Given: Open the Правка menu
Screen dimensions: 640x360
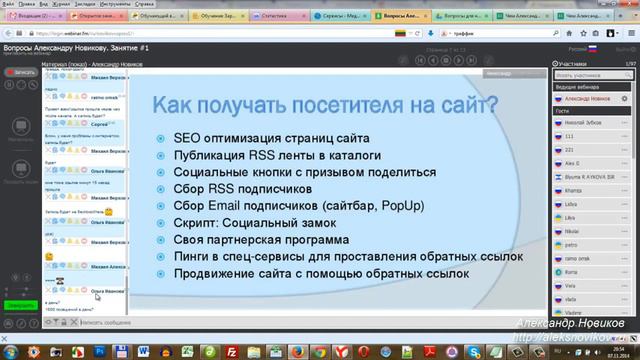Looking at the screenshot, I should (x=27, y=4).
